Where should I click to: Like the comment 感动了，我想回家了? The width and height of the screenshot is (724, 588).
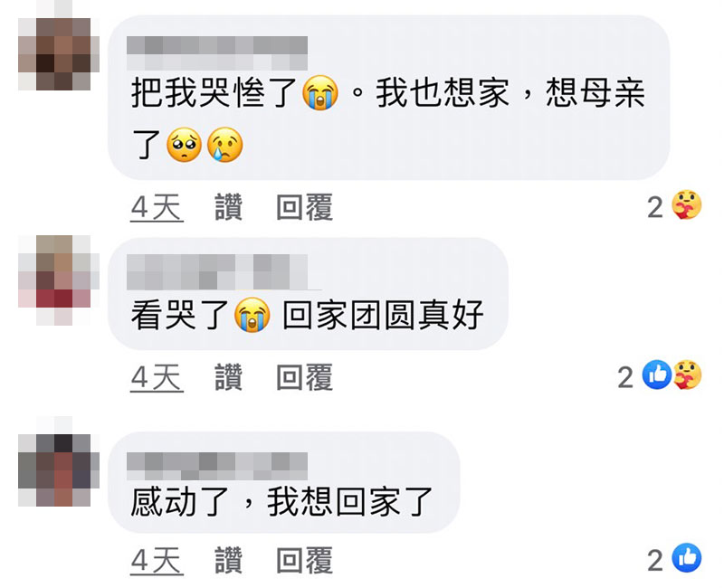pyautogui.click(x=229, y=560)
